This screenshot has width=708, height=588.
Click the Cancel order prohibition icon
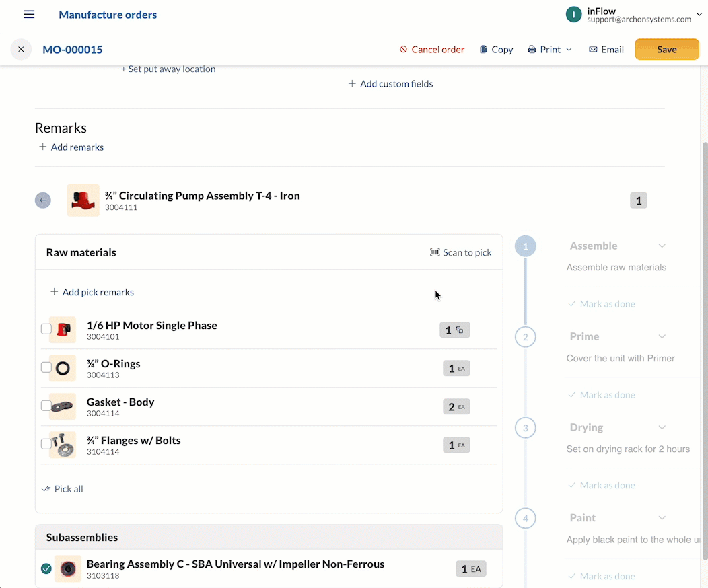[404, 49]
